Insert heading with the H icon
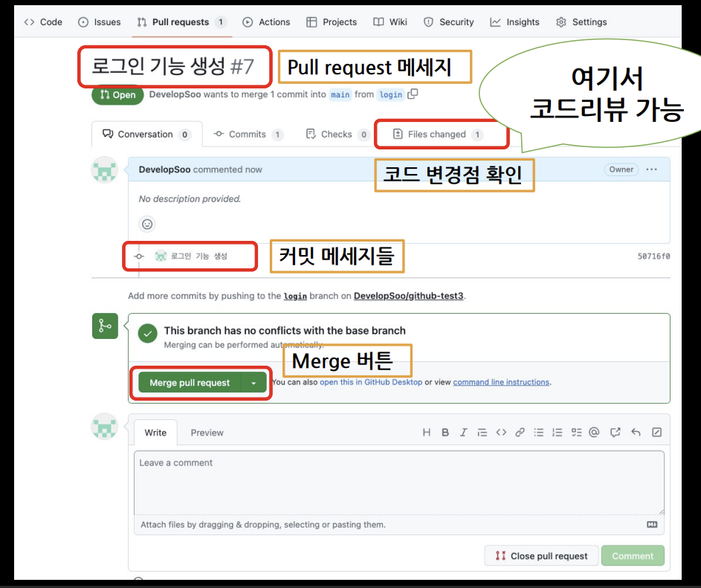This screenshot has width=701, height=588. [427, 433]
